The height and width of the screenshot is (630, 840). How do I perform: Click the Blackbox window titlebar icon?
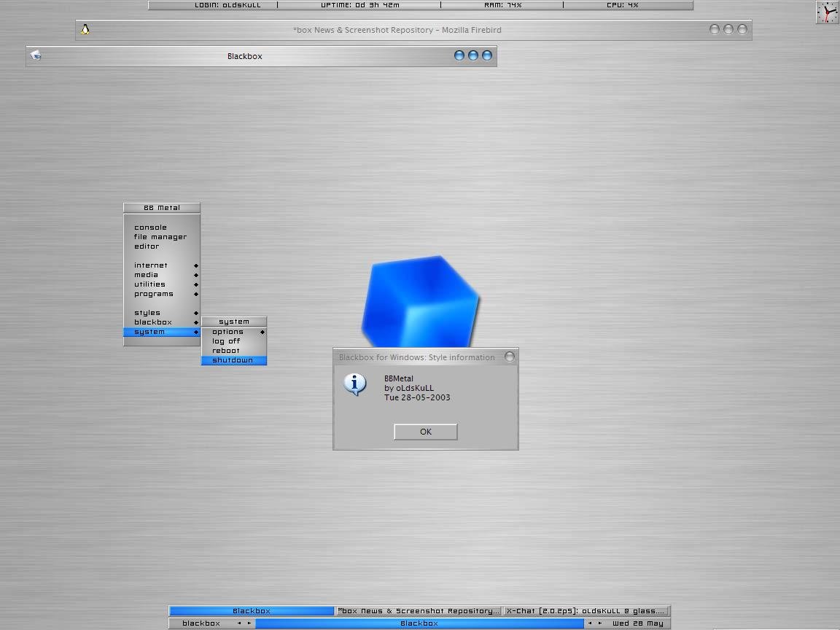pyautogui.click(x=36, y=55)
